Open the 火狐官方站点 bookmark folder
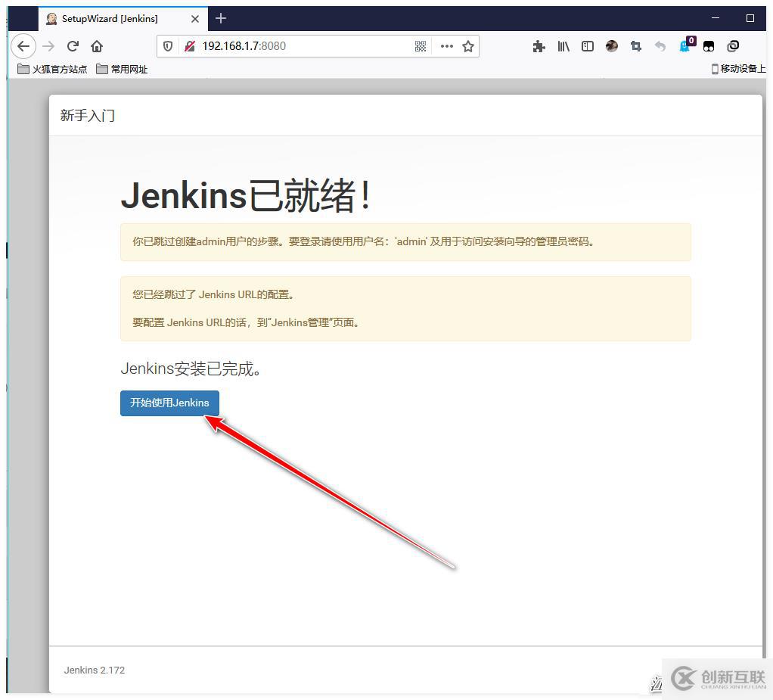Image resolution: width=773 pixels, height=700 pixels. click(52, 69)
